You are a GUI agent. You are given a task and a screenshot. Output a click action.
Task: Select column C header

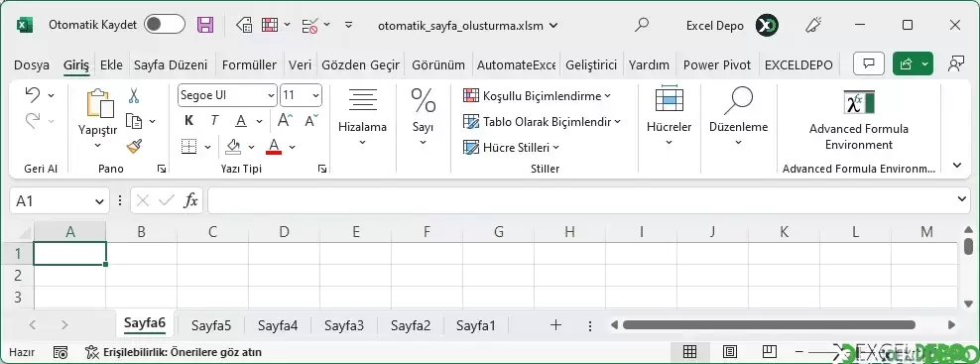click(212, 232)
